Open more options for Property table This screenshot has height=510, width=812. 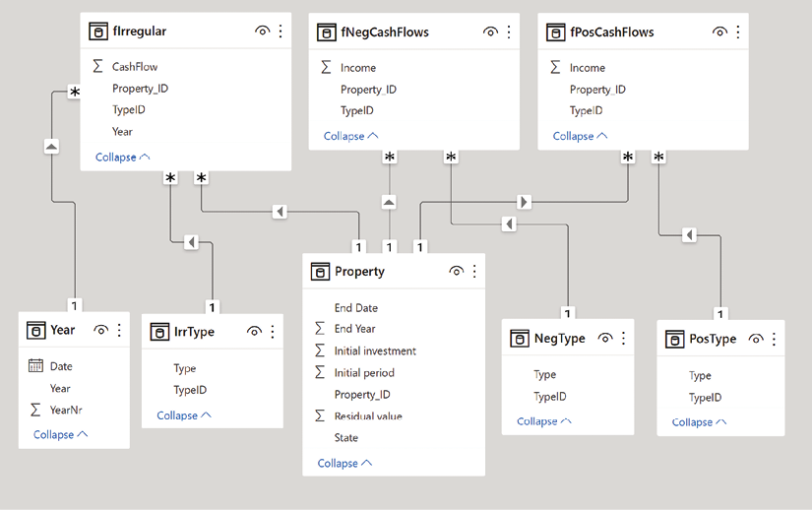click(474, 272)
